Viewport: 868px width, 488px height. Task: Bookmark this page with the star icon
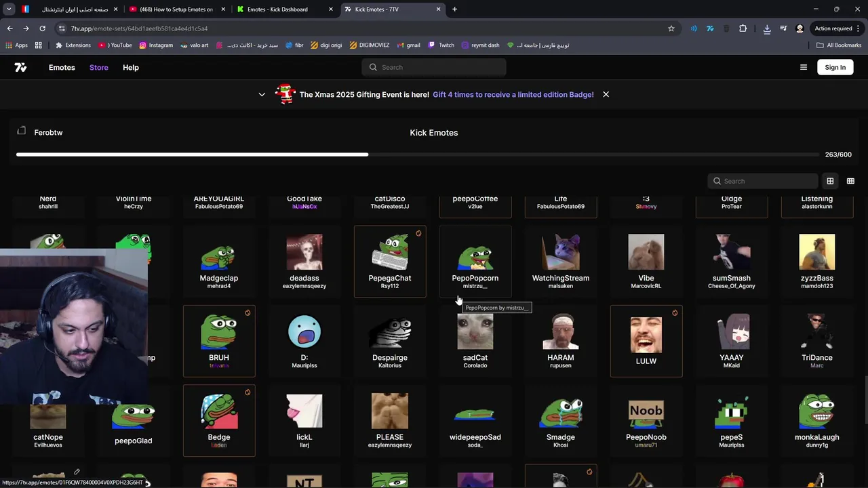point(671,28)
